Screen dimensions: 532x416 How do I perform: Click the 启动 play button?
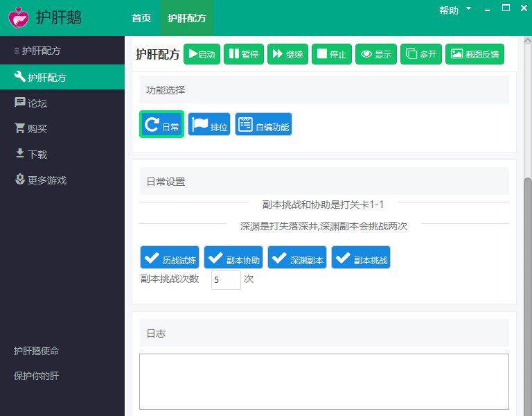202,54
